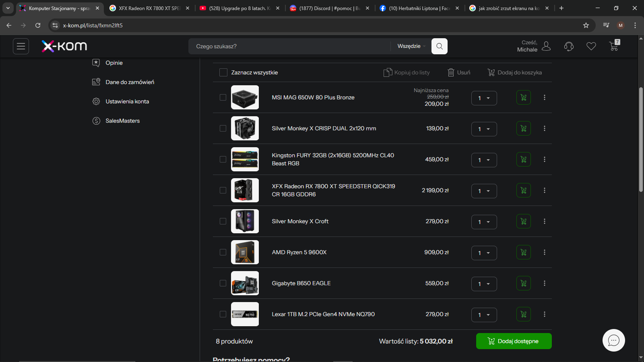644x362 pixels.
Task: Click the XFX Radeon RX 7800 XT thumbnail
Action: pyautogui.click(x=245, y=190)
